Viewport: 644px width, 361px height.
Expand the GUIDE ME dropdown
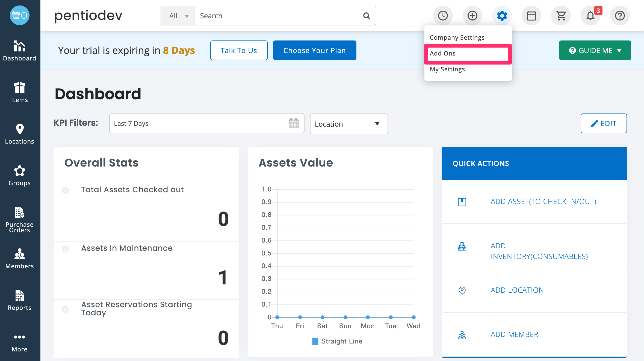[595, 50]
